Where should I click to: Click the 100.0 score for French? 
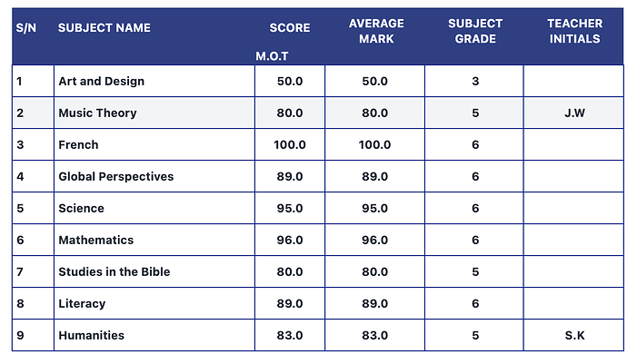point(290,145)
